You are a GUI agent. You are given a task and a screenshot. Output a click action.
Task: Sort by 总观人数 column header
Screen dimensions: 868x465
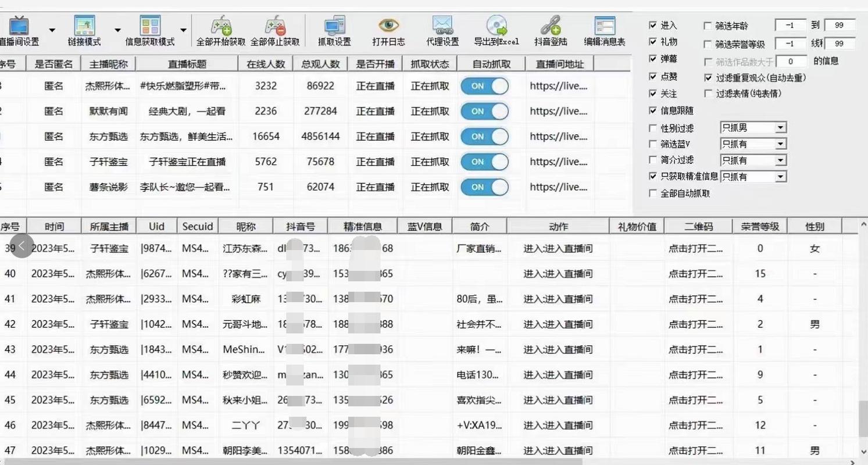click(320, 64)
